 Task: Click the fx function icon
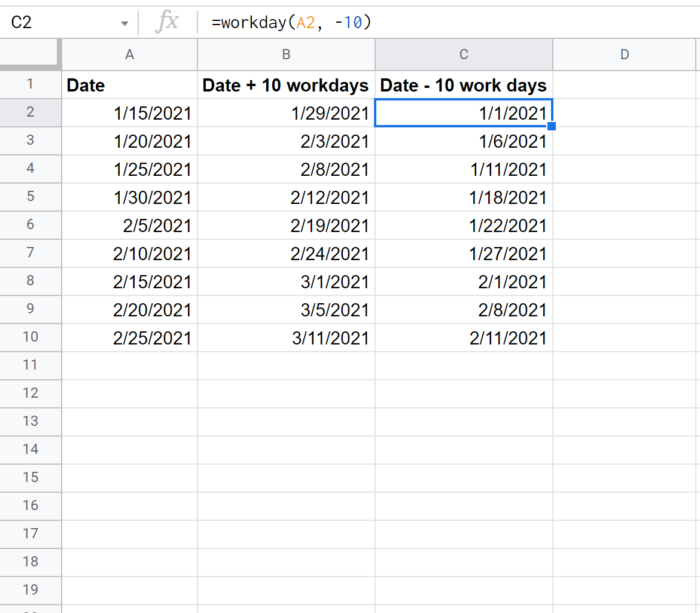(166, 23)
